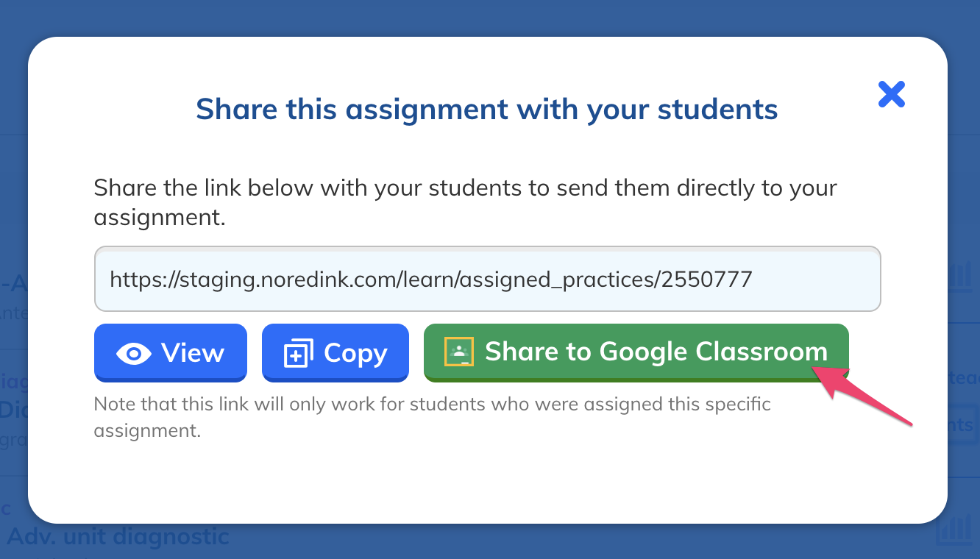The height and width of the screenshot is (559, 980).
Task: Click the eye icon on the View button
Action: [x=134, y=354]
